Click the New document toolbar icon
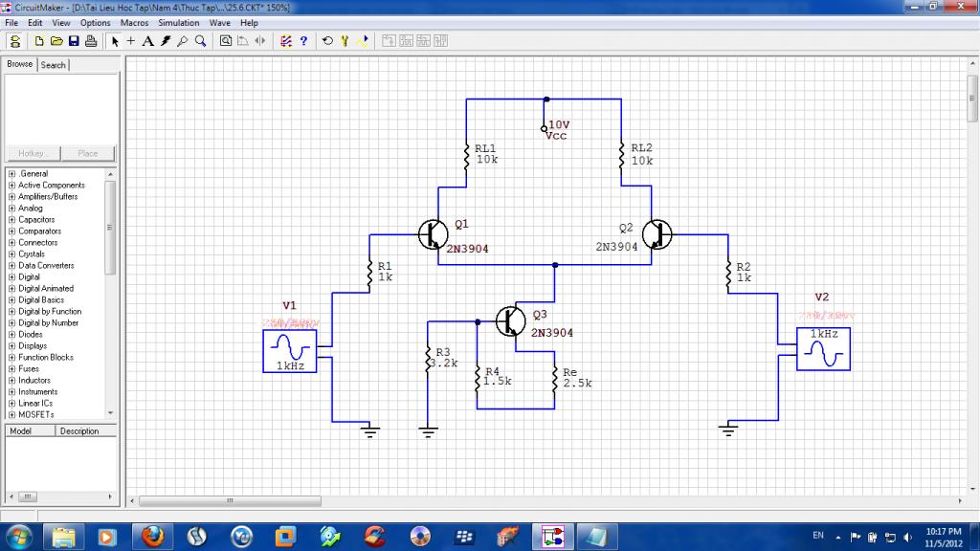980x551 pixels. click(39, 41)
